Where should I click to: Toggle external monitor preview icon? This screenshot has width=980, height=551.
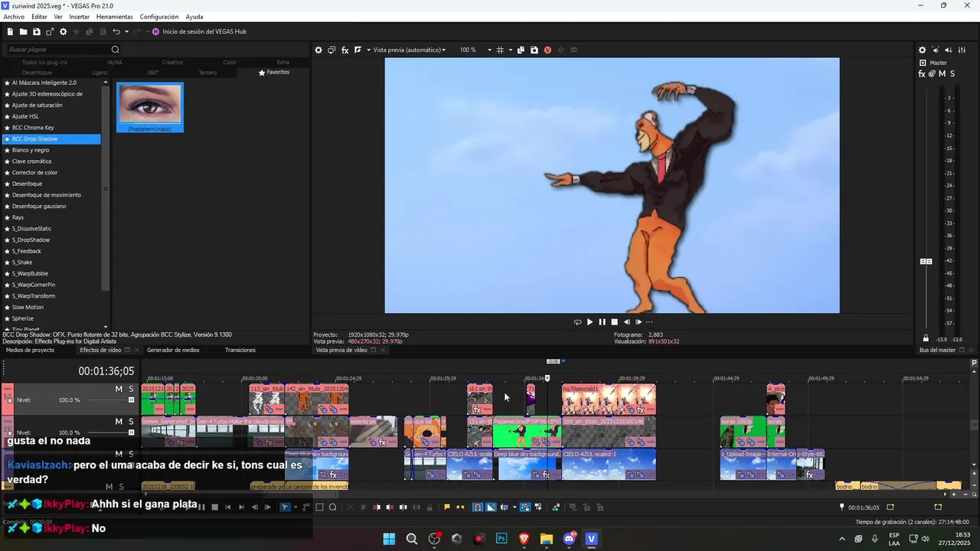pyautogui.click(x=332, y=50)
